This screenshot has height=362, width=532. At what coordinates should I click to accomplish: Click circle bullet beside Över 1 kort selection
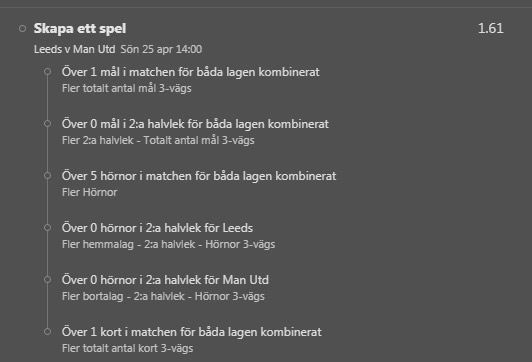tap(48, 331)
